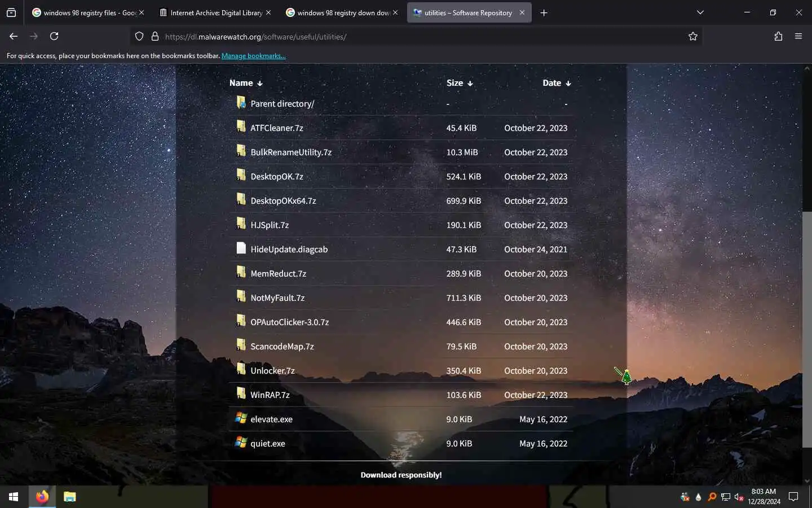Bookmark this page with the star icon

click(693, 36)
